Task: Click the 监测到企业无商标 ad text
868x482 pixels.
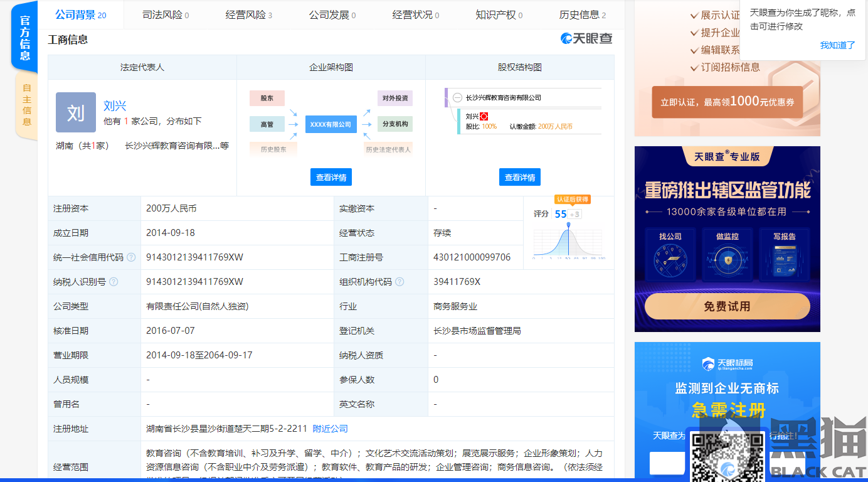Action: click(x=727, y=388)
